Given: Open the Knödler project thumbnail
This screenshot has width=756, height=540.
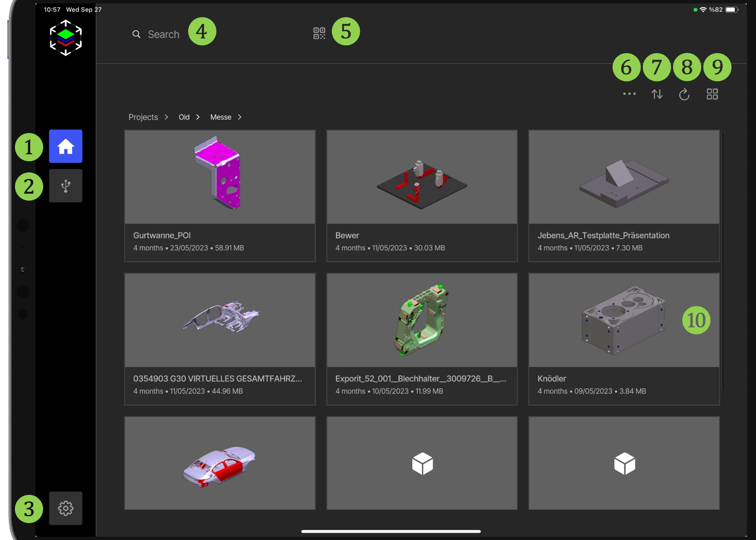Looking at the screenshot, I should tap(624, 320).
